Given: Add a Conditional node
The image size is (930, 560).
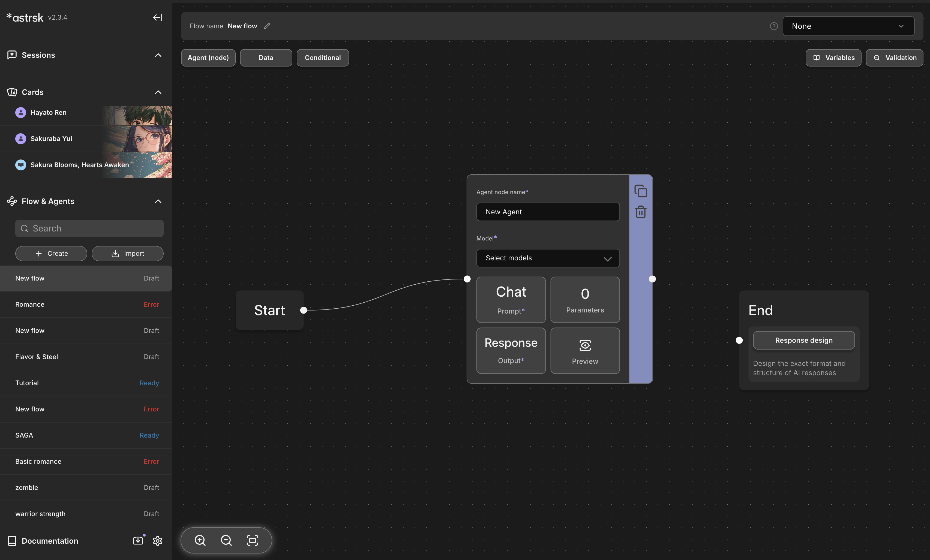Looking at the screenshot, I should click(x=322, y=58).
